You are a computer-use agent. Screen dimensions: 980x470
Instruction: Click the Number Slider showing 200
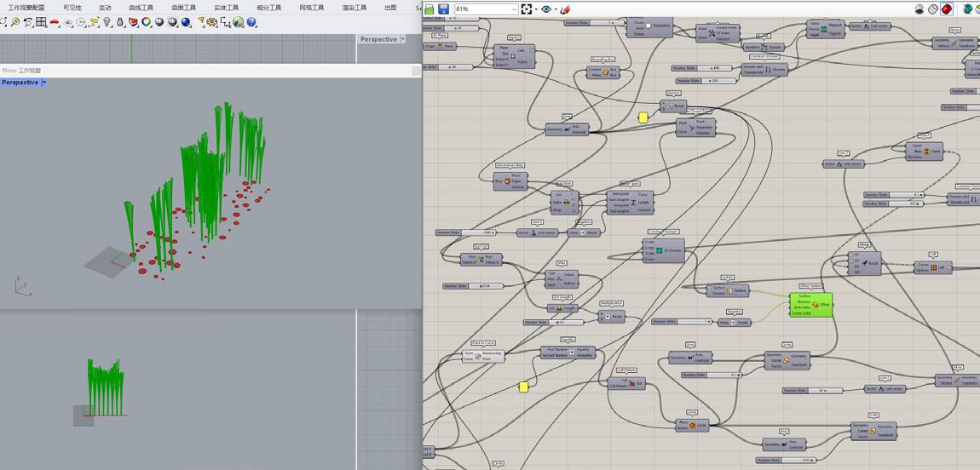pyautogui.click(x=705, y=81)
